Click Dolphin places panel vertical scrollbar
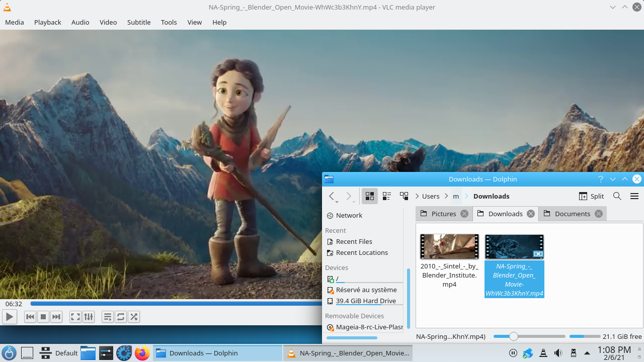This screenshot has width=644, height=362. point(408,298)
